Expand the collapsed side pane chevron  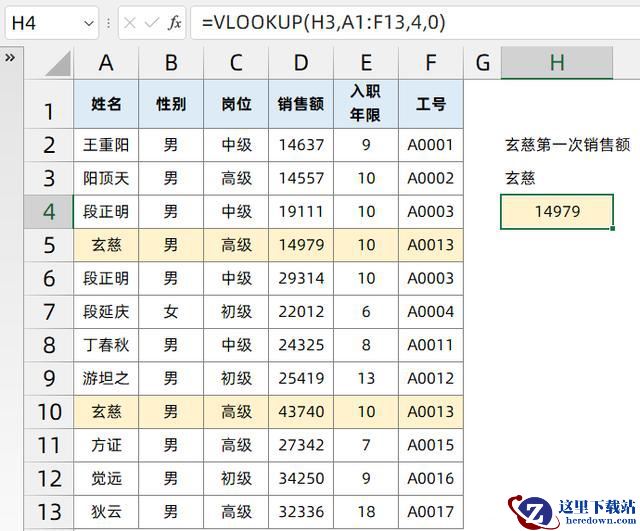(10, 58)
